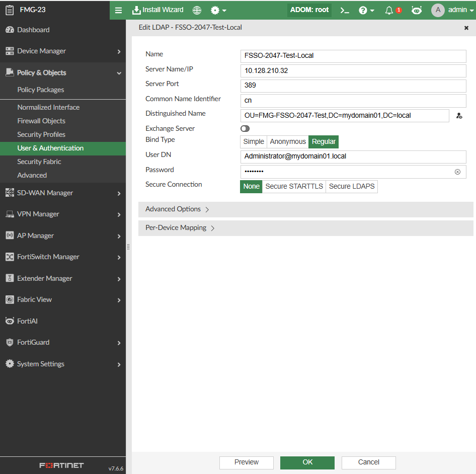Open the Install Wizard
Viewport: 476px width, 474px height.
pyautogui.click(x=158, y=10)
